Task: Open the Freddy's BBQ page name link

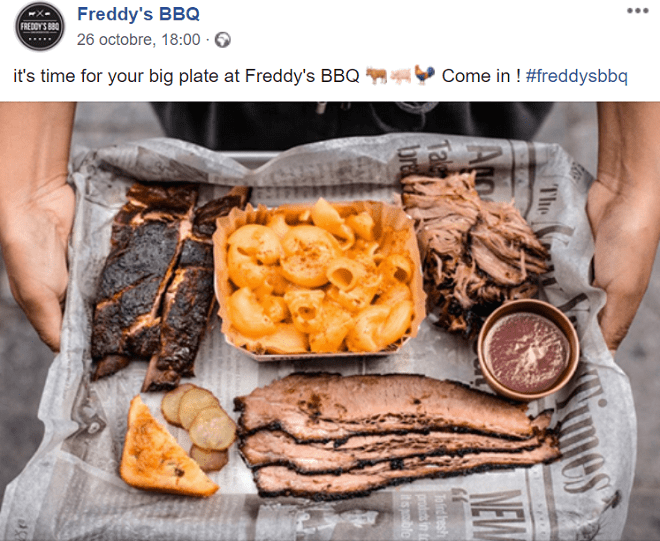Action: 138,14
